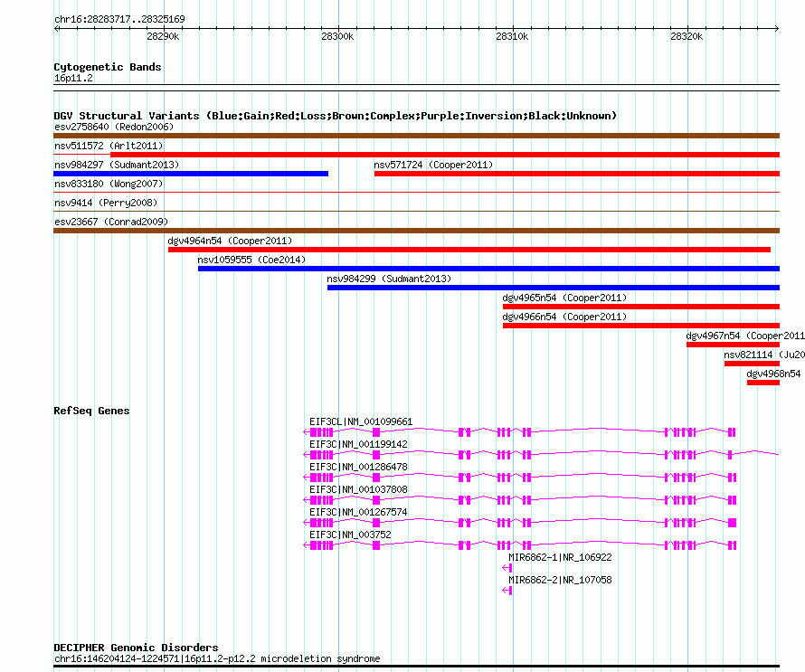Click the blue bar under nsv1059555

tap(488, 269)
